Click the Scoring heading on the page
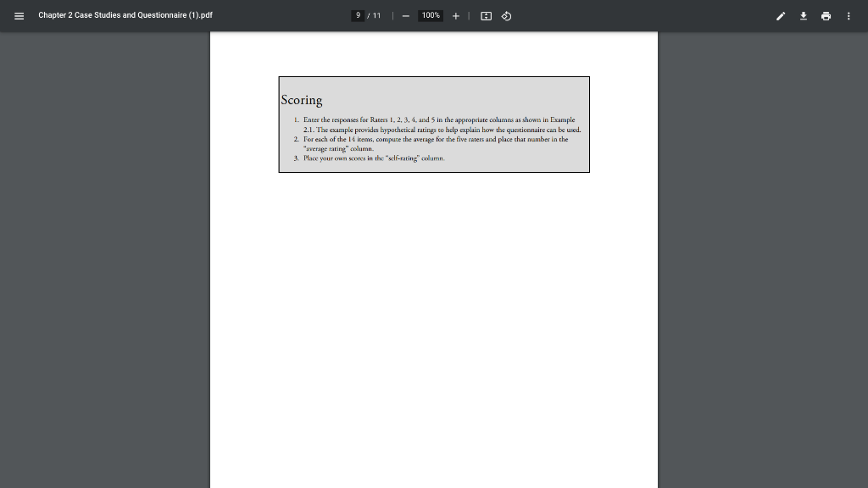868x488 pixels. (303, 100)
